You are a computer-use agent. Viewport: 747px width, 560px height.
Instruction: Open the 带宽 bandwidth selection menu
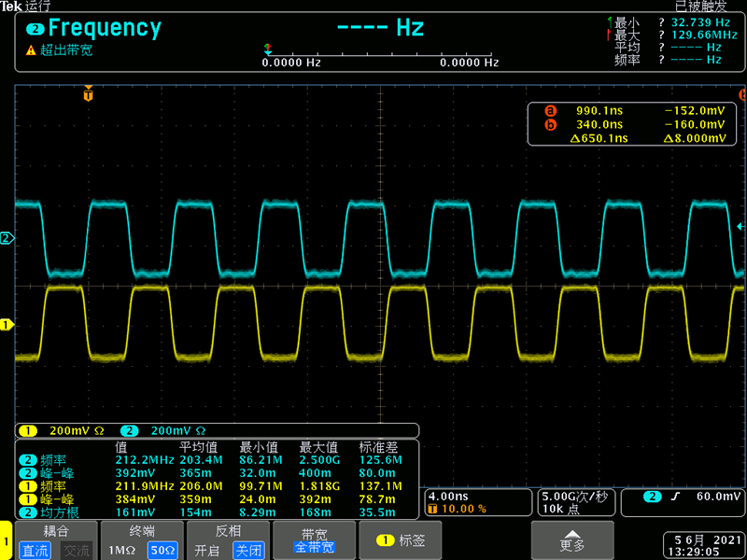point(314,540)
